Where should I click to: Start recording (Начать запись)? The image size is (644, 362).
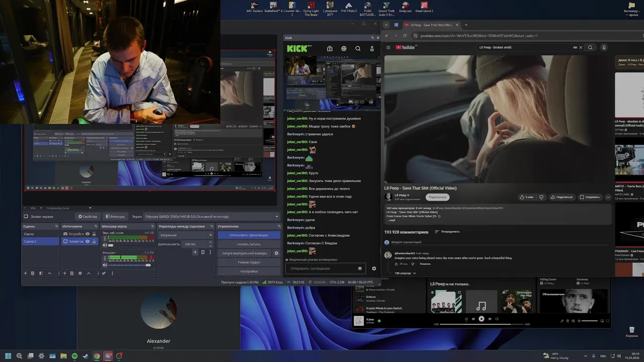coord(249,244)
